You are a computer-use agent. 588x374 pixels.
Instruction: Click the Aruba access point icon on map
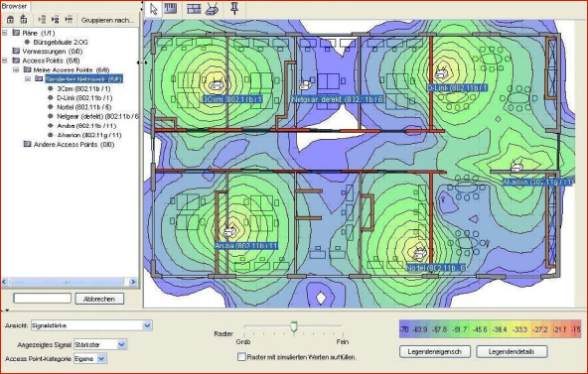(229, 231)
